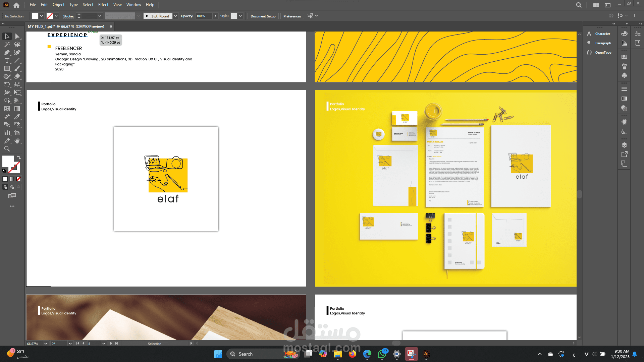Open the OpenType panel
This screenshot has width=644, height=362.
(599, 53)
